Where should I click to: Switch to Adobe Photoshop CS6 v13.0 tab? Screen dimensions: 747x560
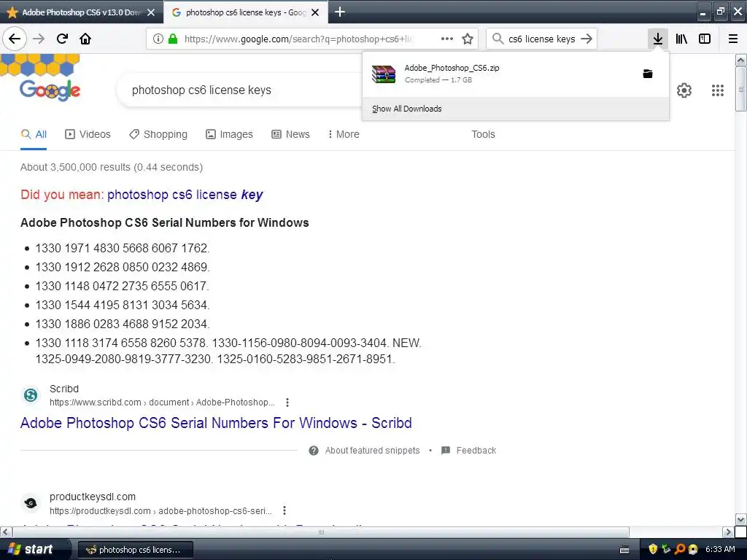81,12
